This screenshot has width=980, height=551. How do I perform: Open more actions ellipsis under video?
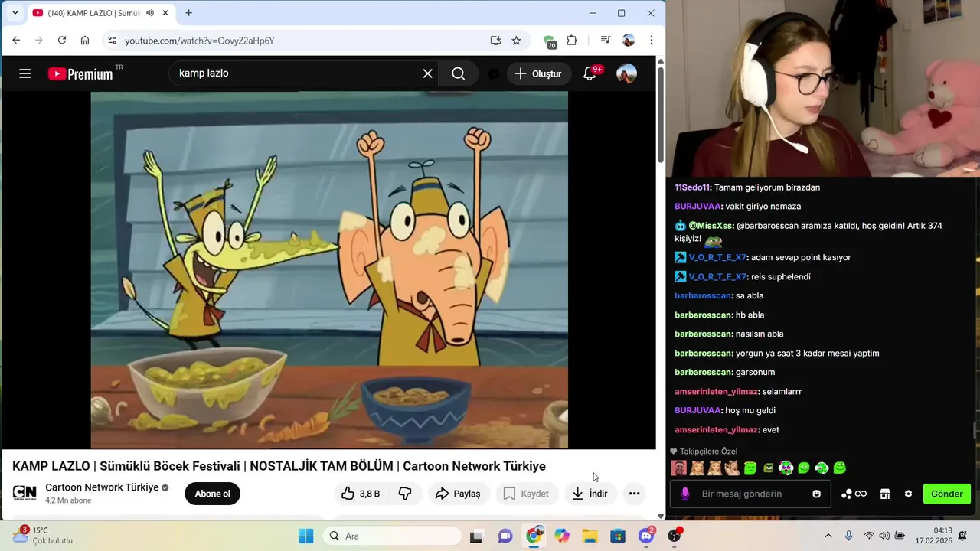click(634, 494)
